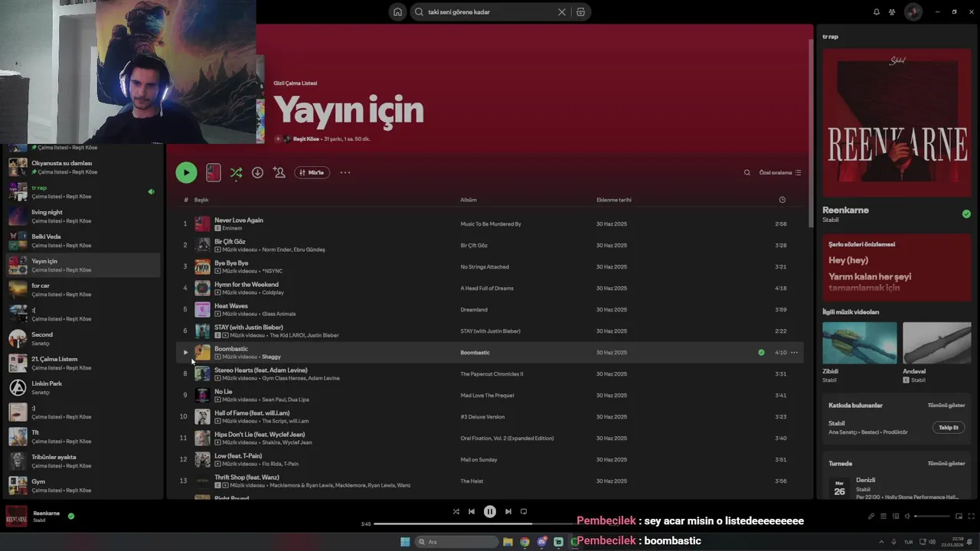Screen dimensions: 980x551
Task: Connect to a device
Action: click(895, 517)
